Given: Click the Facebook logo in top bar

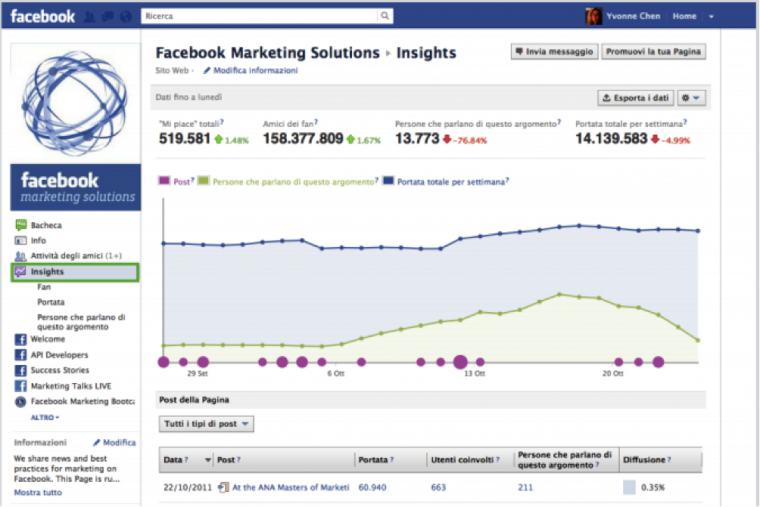Looking at the screenshot, I should coord(42,16).
